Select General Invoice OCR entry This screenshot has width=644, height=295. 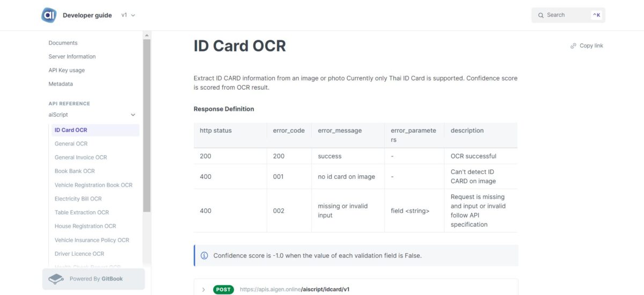click(80, 157)
